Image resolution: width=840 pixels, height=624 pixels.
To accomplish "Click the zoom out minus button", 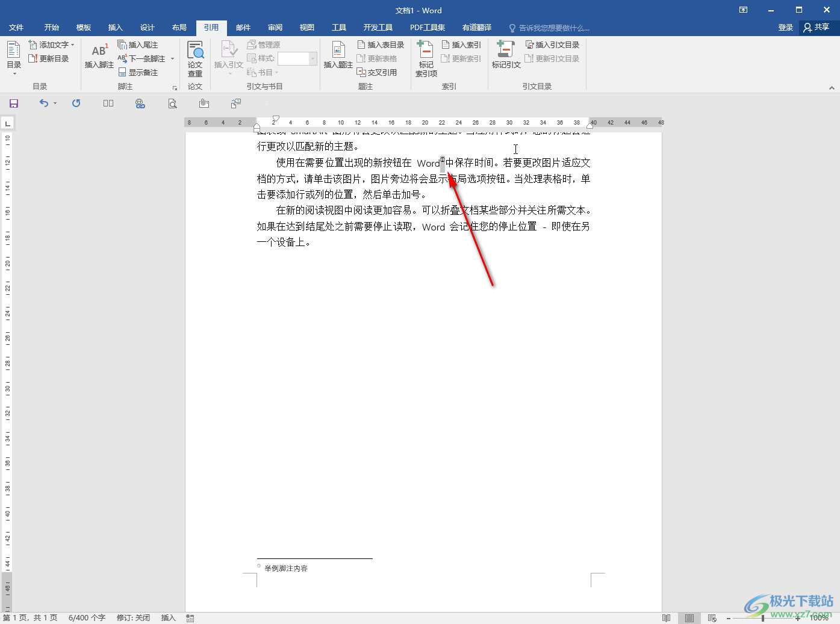I will pyautogui.click(x=729, y=618).
